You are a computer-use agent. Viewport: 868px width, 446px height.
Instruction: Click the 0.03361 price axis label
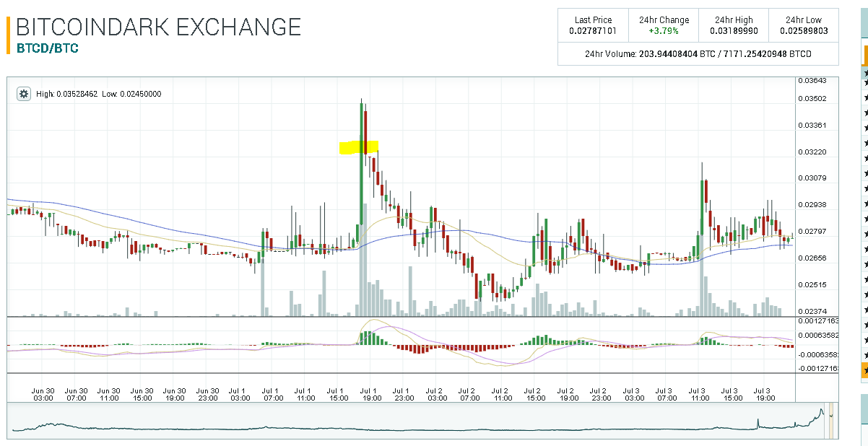click(812, 126)
